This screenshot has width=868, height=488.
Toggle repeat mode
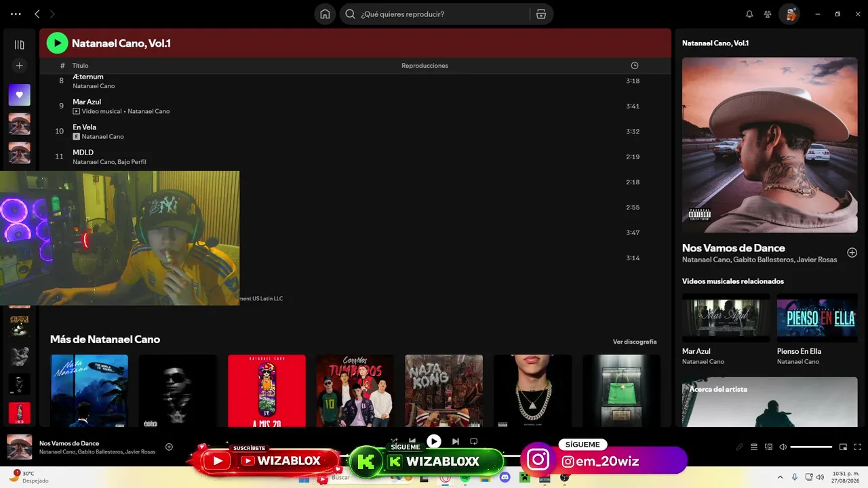tap(474, 441)
